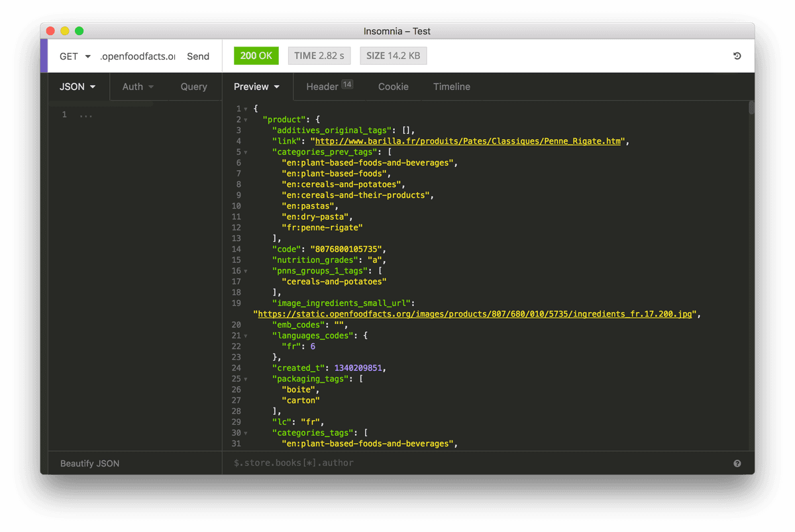Collapse pnns_groups_1_tags array on line 16
The width and height of the screenshot is (795, 532).
246,271
